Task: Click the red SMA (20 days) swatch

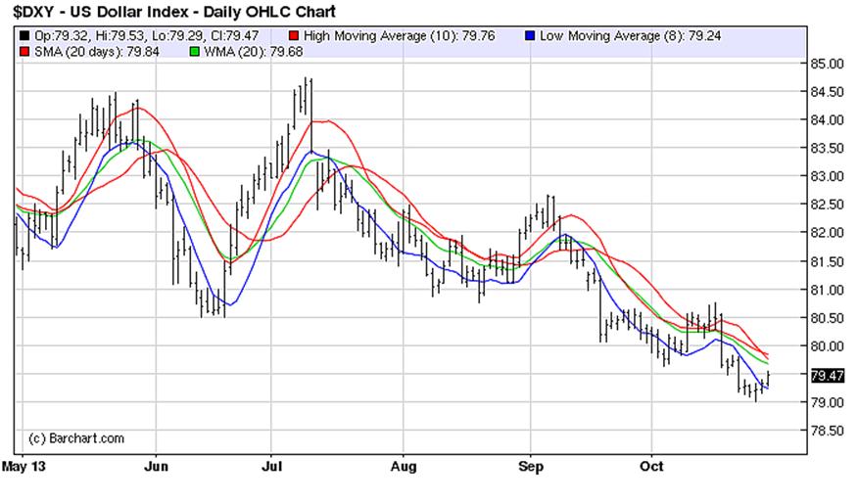Action: (x=23, y=49)
